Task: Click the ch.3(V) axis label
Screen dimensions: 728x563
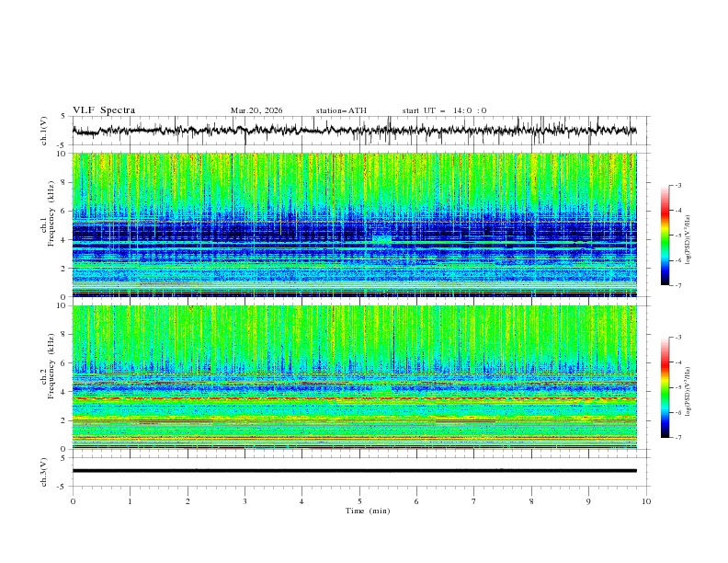Action: pos(44,471)
